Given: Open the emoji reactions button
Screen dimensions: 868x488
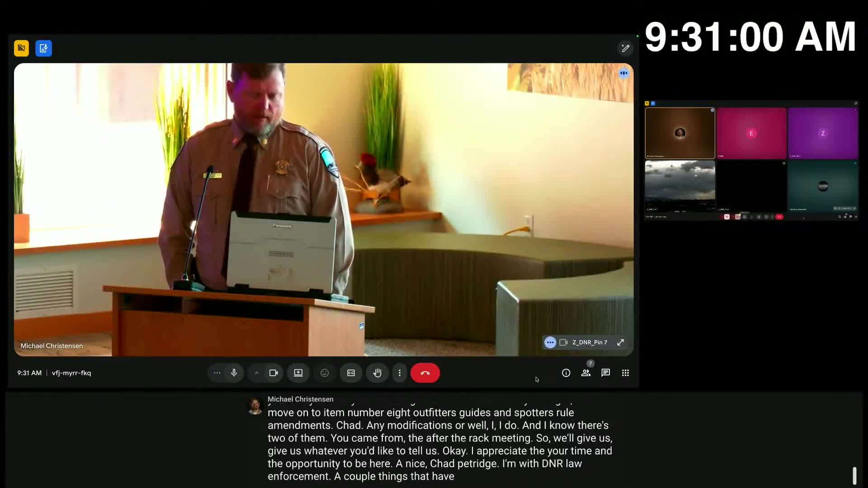Looking at the screenshot, I should [x=325, y=373].
